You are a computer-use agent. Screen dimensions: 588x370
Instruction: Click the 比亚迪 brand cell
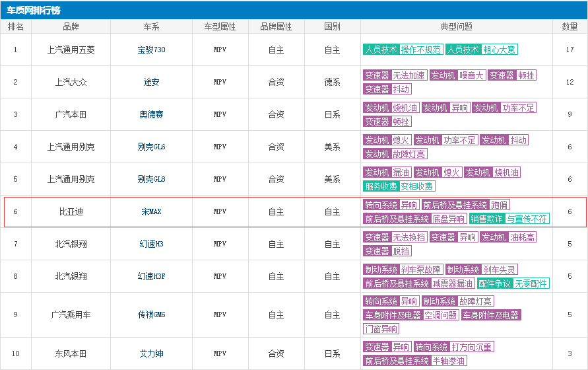pos(71,211)
